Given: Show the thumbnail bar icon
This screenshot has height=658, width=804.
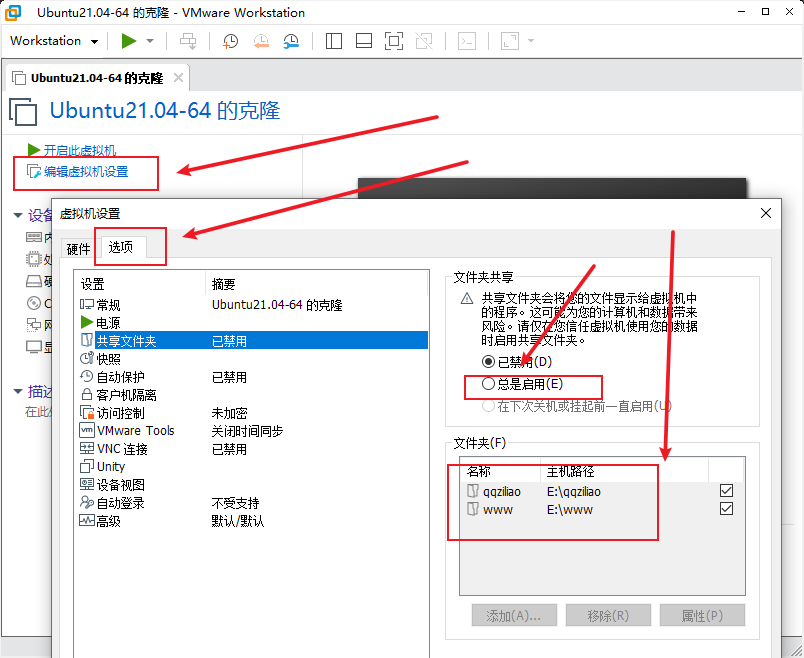Looking at the screenshot, I should tap(363, 41).
